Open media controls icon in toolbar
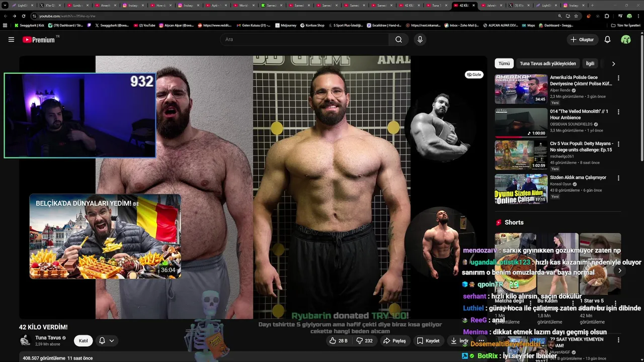 620,16
